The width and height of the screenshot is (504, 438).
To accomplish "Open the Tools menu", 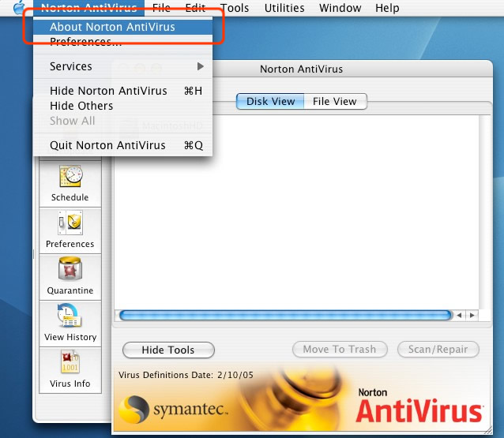I will tap(235, 8).
